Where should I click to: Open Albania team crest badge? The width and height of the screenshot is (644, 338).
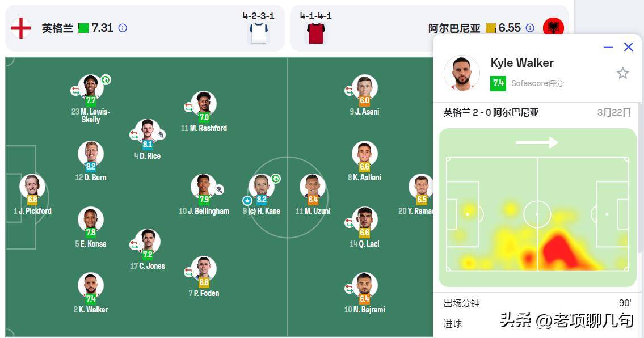click(x=553, y=28)
